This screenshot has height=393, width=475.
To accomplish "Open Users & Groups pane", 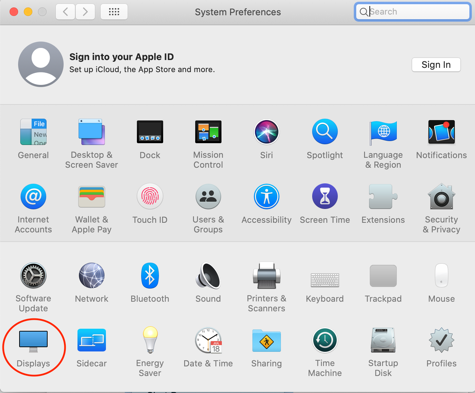I will 208,196.
